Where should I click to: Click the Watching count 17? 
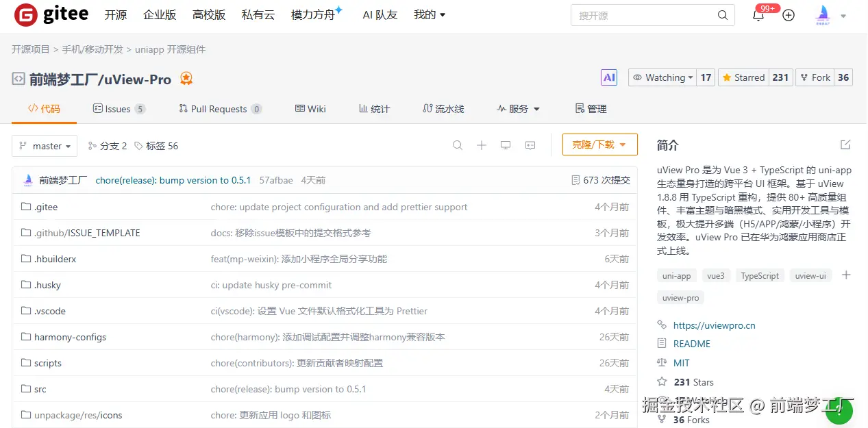(706, 77)
